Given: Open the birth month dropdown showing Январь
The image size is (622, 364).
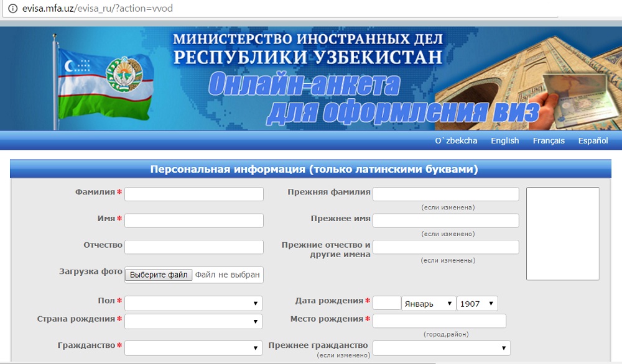Looking at the screenshot, I should [x=429, y=304].
